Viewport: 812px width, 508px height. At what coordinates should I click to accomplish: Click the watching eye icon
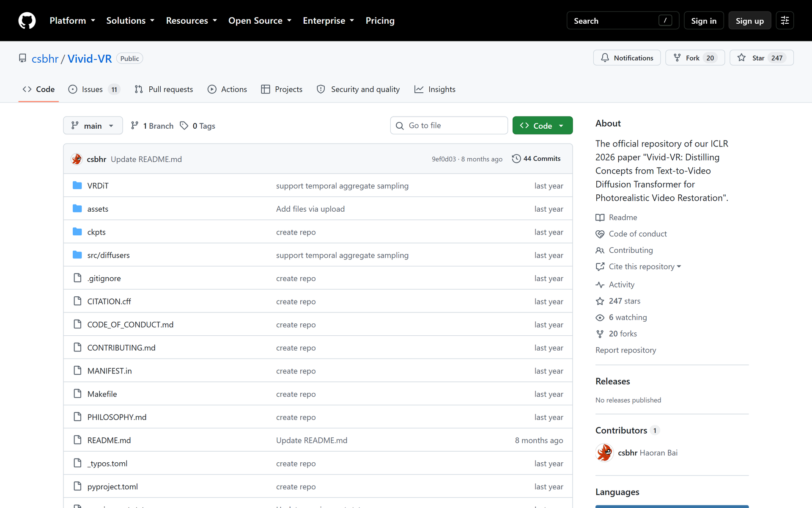click(x=600, y=317)
